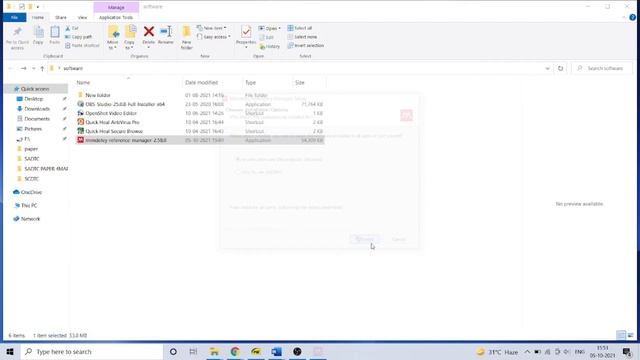Expand the Open button dropdown arrow
The width and height of the screenshot is (640, 360).
[x=279, y=28]
